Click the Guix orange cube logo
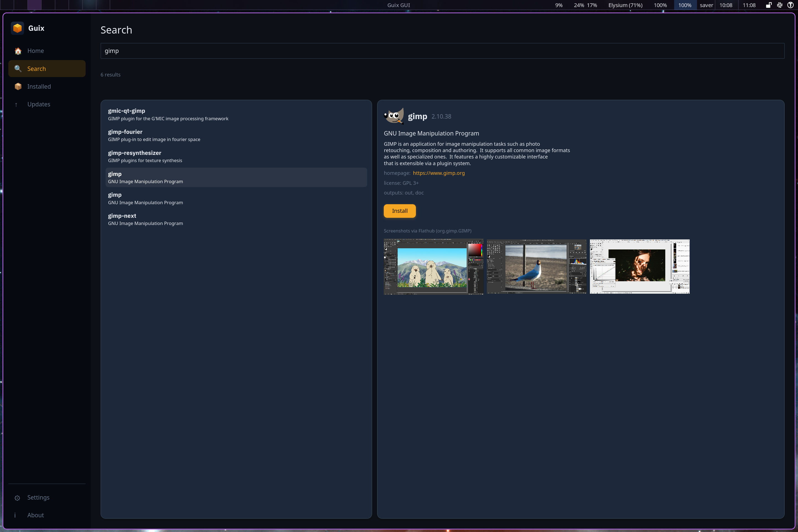 point(17,28)
